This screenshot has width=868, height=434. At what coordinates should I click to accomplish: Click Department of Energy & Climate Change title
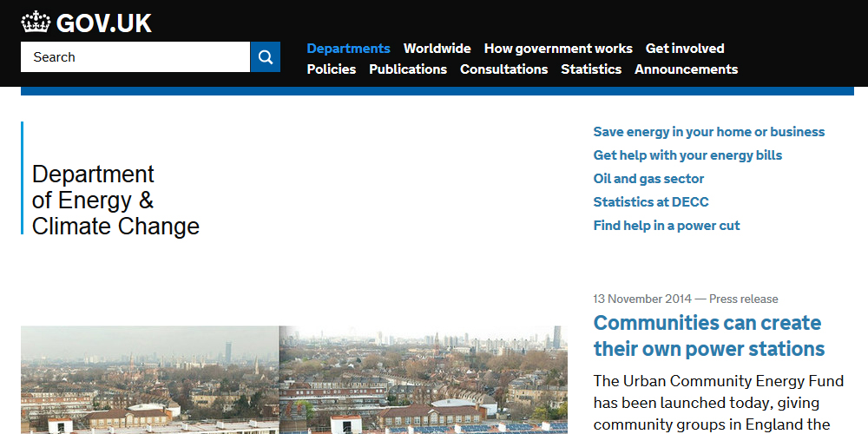(x=115, y=201)
